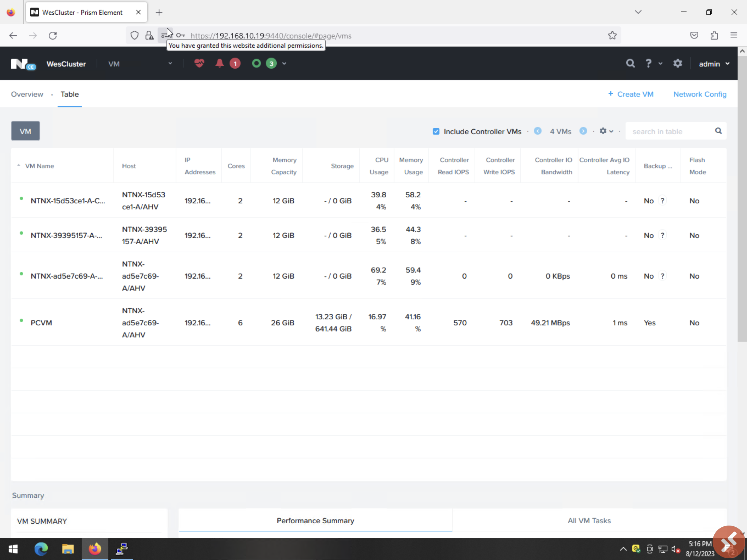The width and height of the screenshot is (747, 560).
Task: Open Network Config link
Action: coord(699,94)
